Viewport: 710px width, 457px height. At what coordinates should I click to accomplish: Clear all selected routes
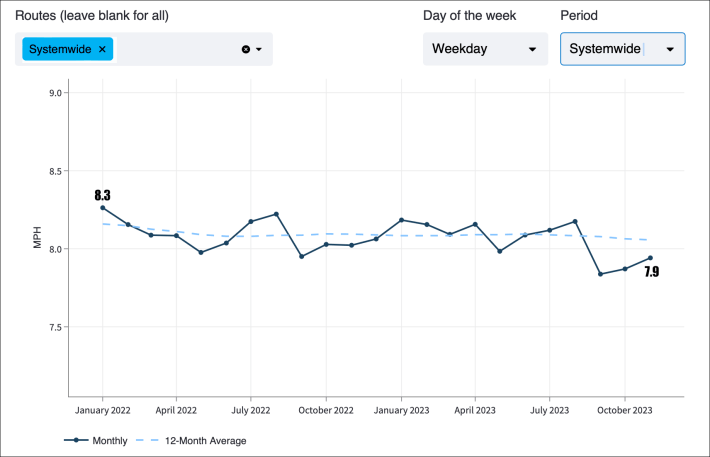pyautogui.click(x=245, y=49)
